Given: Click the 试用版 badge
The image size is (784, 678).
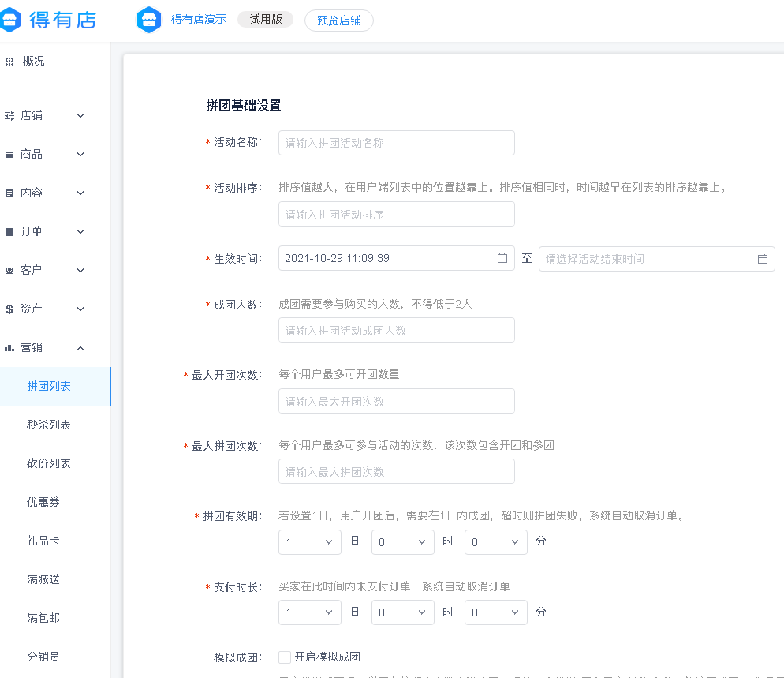Looking at the screenshot, I should coord(266,20).
